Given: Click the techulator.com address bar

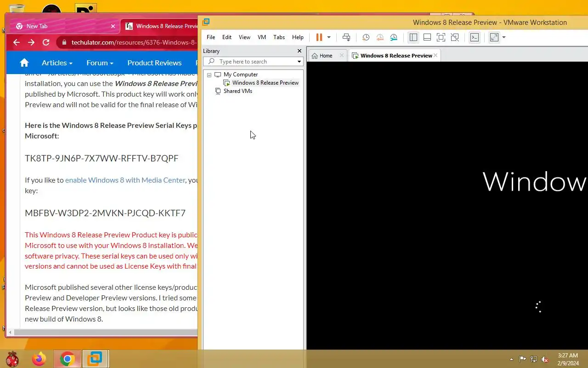Looking at the screenshot, I should click(x=134, y=42).
